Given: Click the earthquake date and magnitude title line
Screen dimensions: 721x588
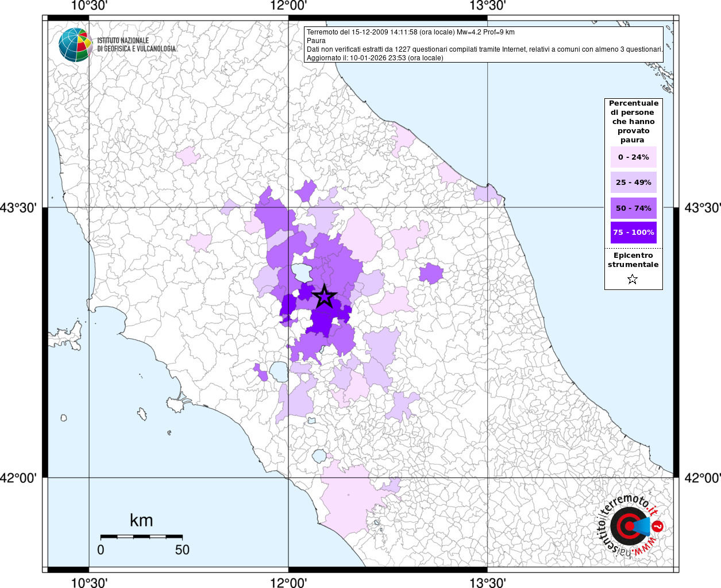Looking at the screenshot, I should point(410,32).
